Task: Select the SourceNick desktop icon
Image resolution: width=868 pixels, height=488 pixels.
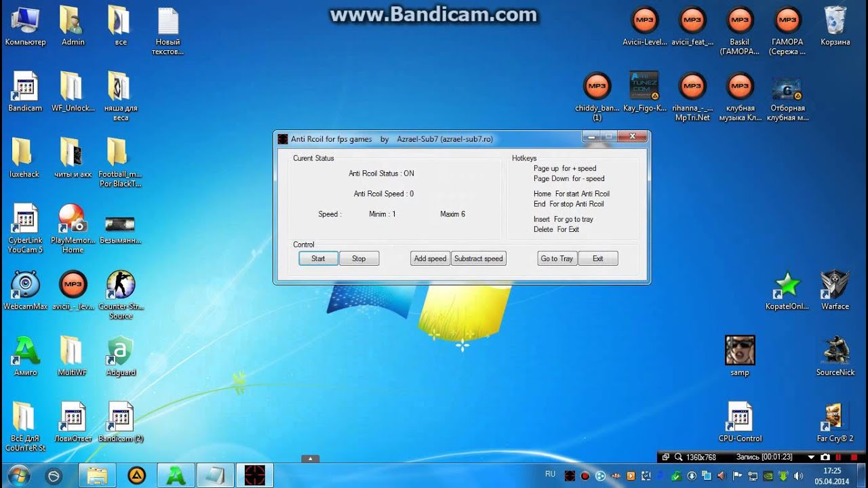Action: (x=835, y=357)
